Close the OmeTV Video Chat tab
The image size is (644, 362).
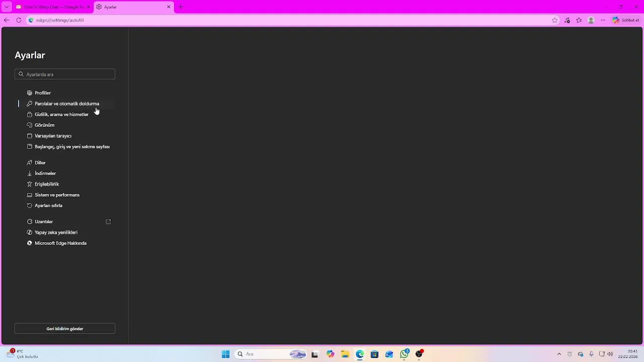click(x=89, y=7)
